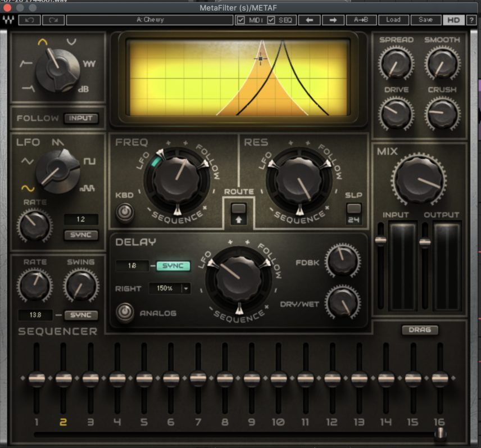Click the sequencer rate value field

35,315
